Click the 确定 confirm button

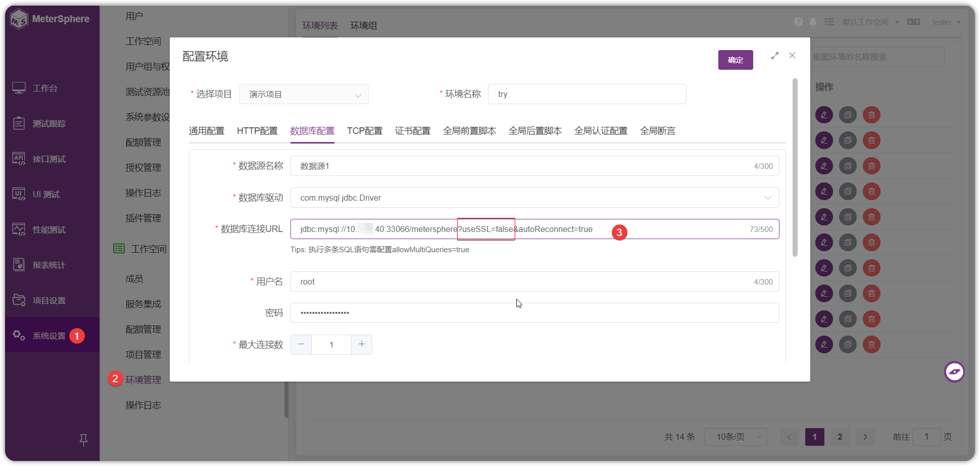pyautogui.click(x=736, y=60)
